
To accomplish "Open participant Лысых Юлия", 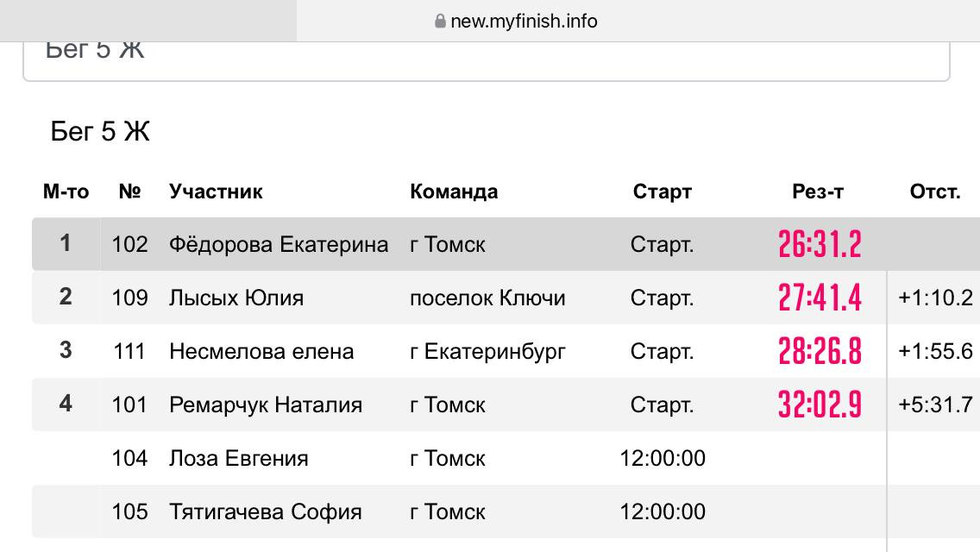I will coord(236,298).
